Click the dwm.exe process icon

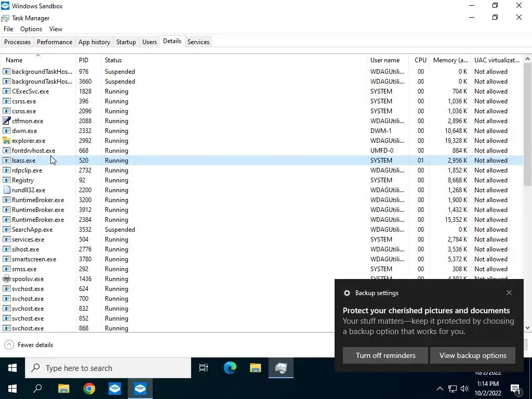pos(6,130)
